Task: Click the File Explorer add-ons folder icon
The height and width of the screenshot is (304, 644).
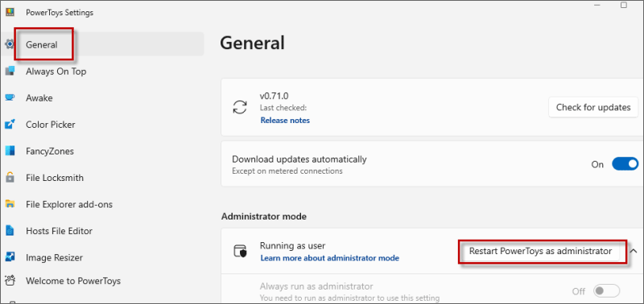Action: pos(10,204)
